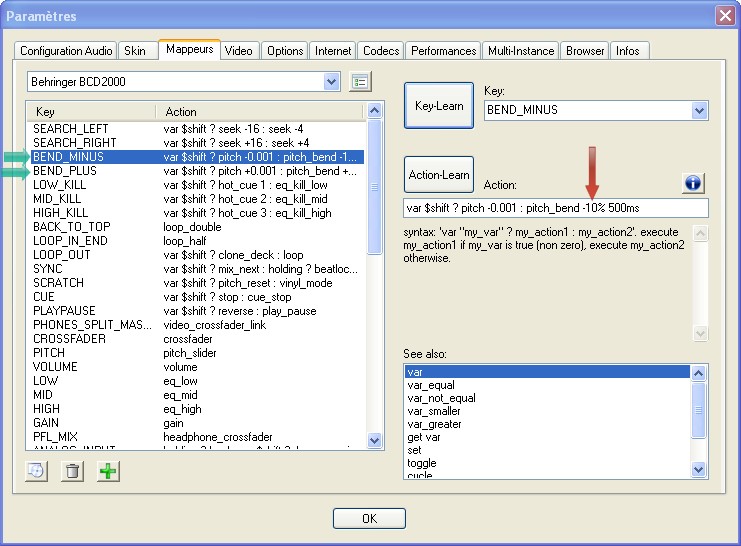Click the blue info icon above Action field

tap(694, 183)
